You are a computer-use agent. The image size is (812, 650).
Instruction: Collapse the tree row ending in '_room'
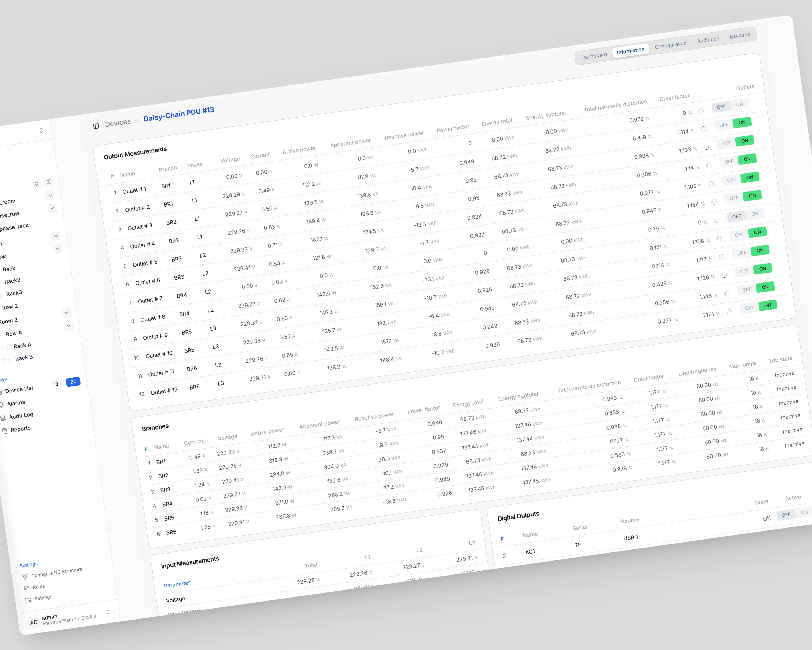click(50, 195)
